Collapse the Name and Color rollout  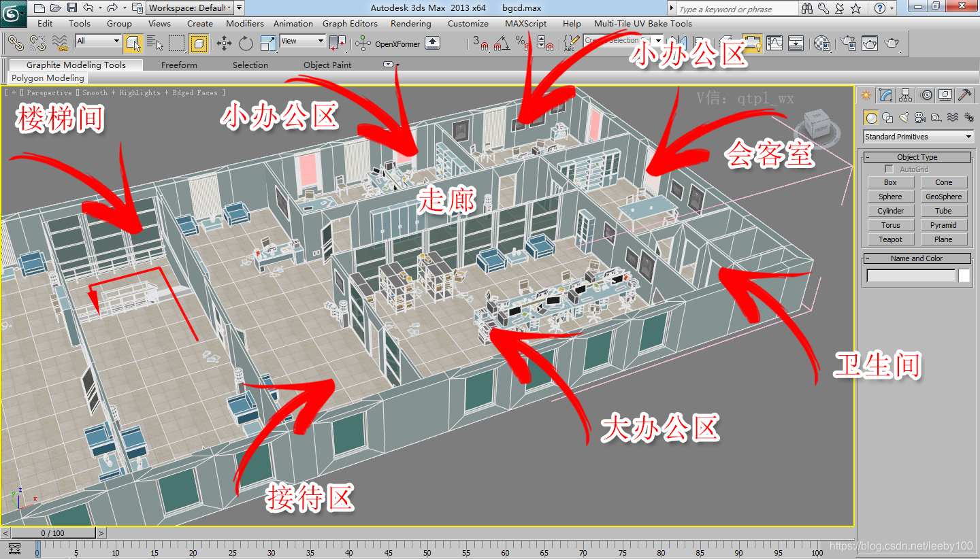[917, 258]
